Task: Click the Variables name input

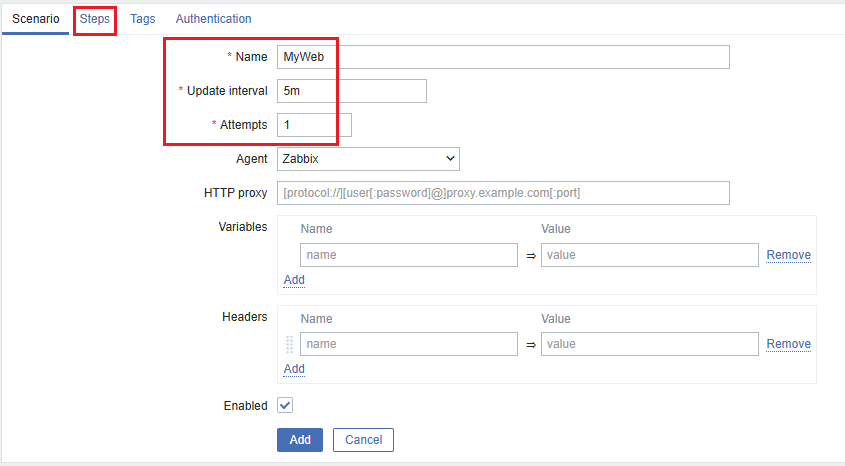Action: pos(408,255)
